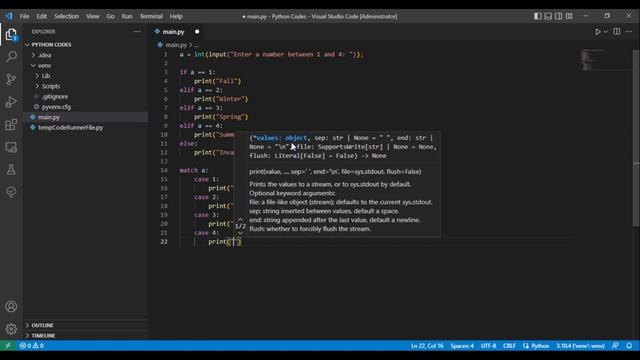Open the Go menu
The height and width of the screenshot is (360, 640).
click(x=110, y=16)
